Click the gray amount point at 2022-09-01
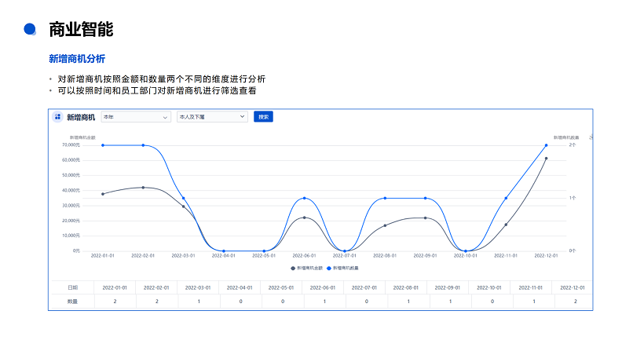Image resolution: width=644 pixels, height=362 pixels. tap(425, 218)
